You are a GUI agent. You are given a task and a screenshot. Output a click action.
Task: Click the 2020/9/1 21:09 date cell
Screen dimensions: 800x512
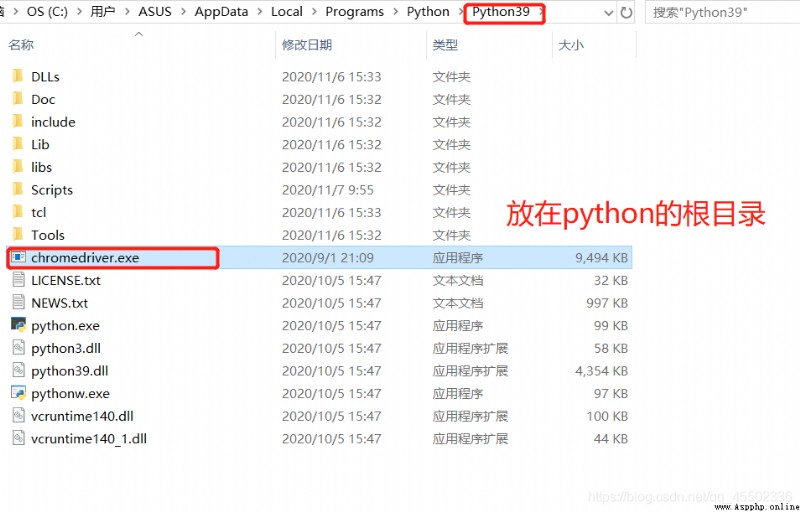coord(328,258)
